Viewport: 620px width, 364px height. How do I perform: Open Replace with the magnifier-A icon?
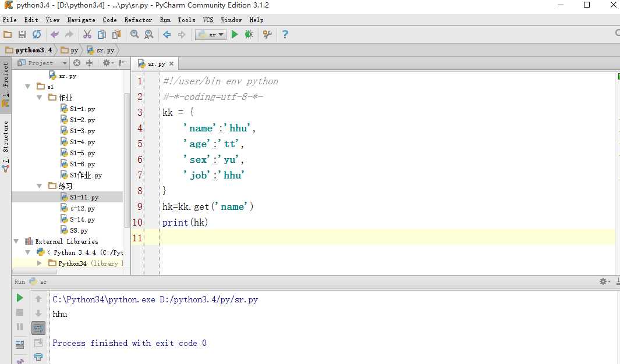point(148,35)
